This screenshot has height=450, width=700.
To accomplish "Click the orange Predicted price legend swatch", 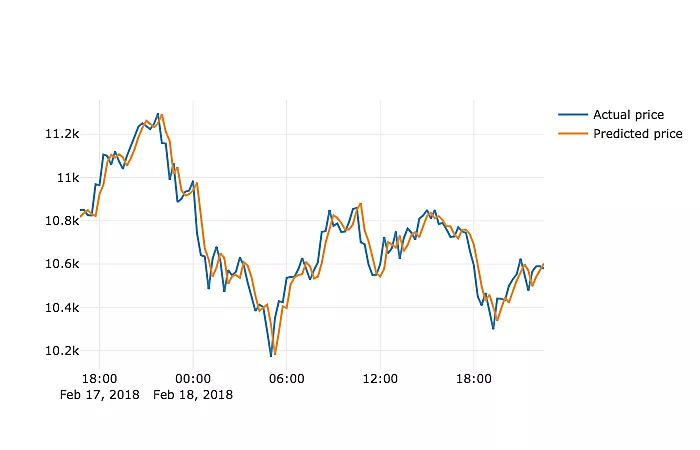I will 573,134.
